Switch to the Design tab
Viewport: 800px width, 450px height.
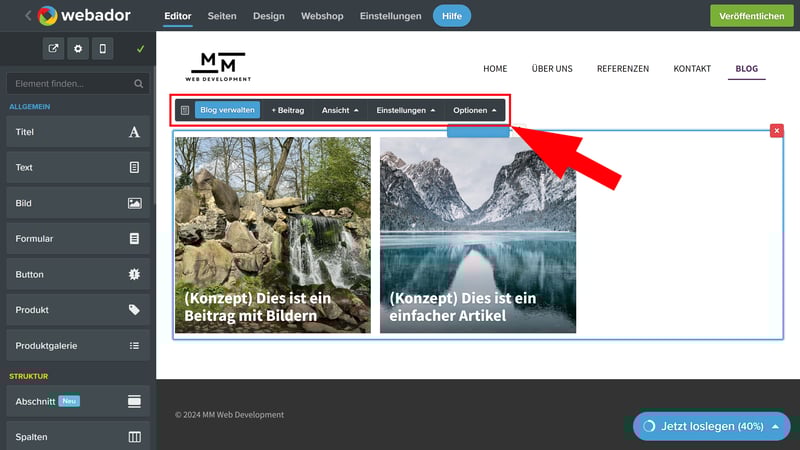(268, 16)
